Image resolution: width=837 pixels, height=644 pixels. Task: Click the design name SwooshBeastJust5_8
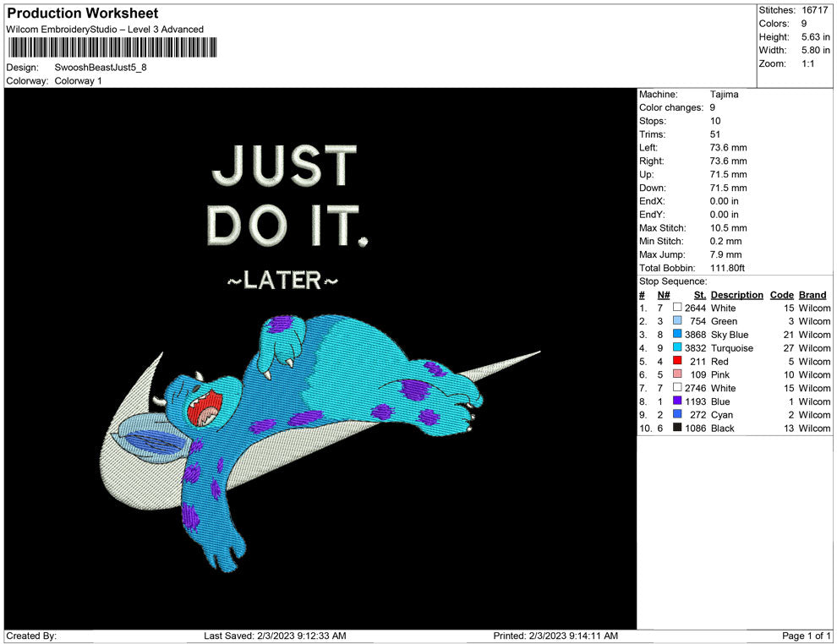pyautogui.click(x=101, y=68)
